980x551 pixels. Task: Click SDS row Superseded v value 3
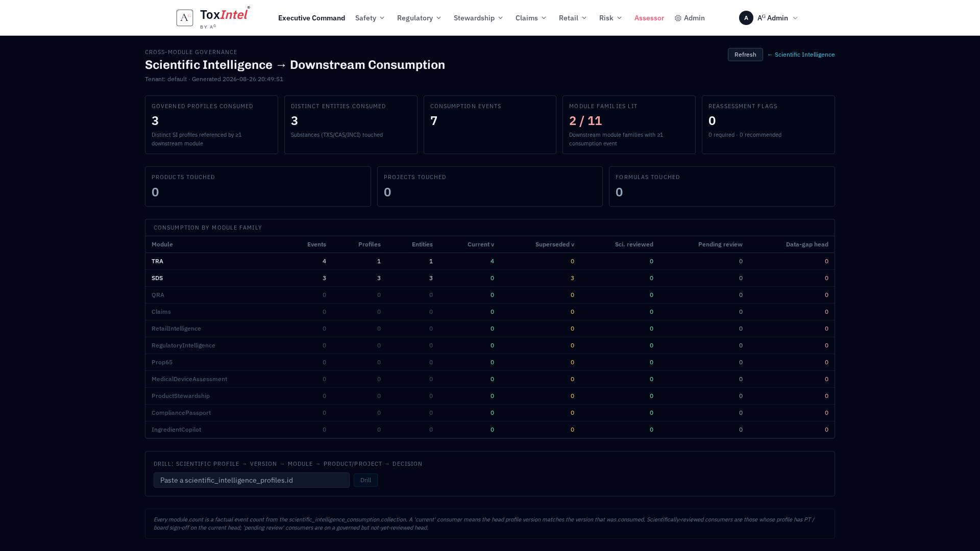(572, 278)
